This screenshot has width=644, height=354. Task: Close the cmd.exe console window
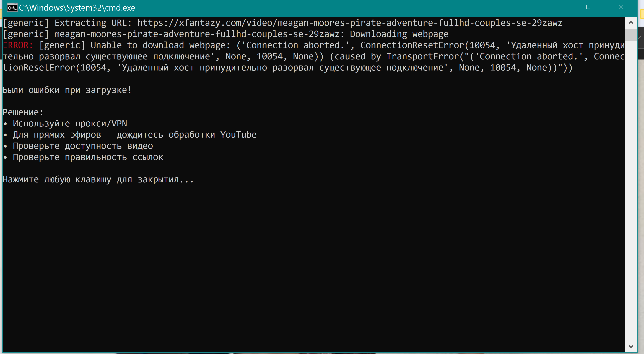(x=620, y=7)
